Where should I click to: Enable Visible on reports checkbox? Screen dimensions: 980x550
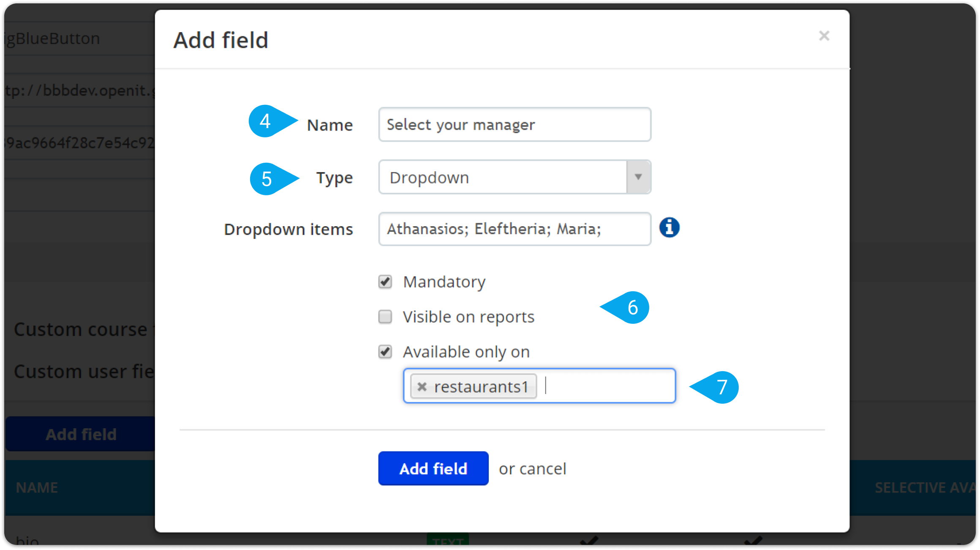point(385,317)
